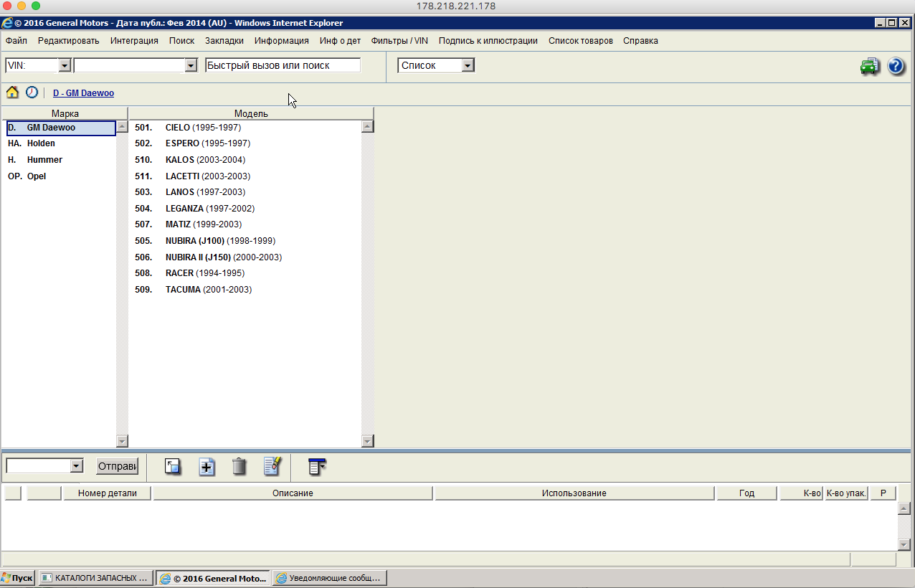
Task: Select the LACETTI (2003-2003) model
Action: [x=207, y=176]
